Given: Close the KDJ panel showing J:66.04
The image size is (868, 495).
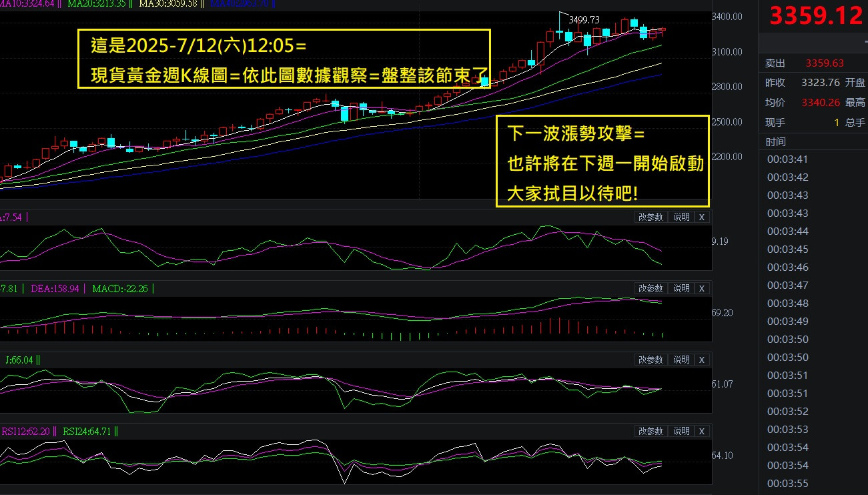Looking at the screenshot, I should tap(701, 360).
